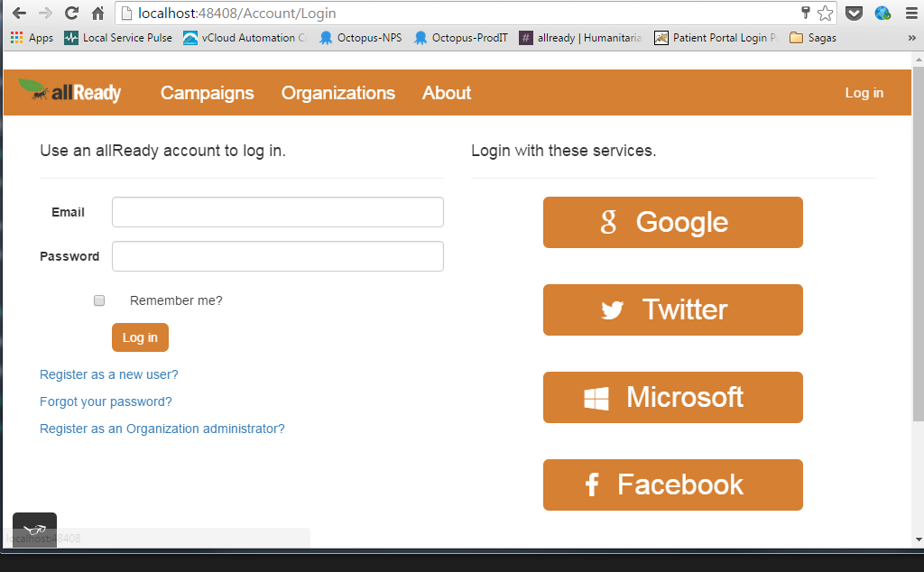Open the Patient Portal Login bookmark
Viewport: 924px width, 572px height.
(x=716, y=38)
